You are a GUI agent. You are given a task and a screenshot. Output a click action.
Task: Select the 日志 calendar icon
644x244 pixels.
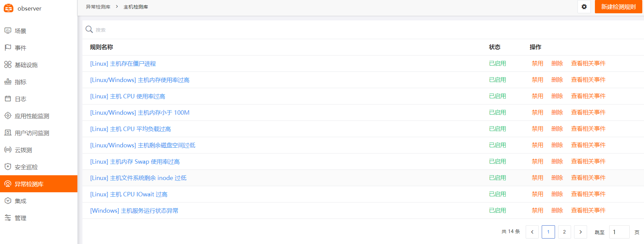pos(8,99)
